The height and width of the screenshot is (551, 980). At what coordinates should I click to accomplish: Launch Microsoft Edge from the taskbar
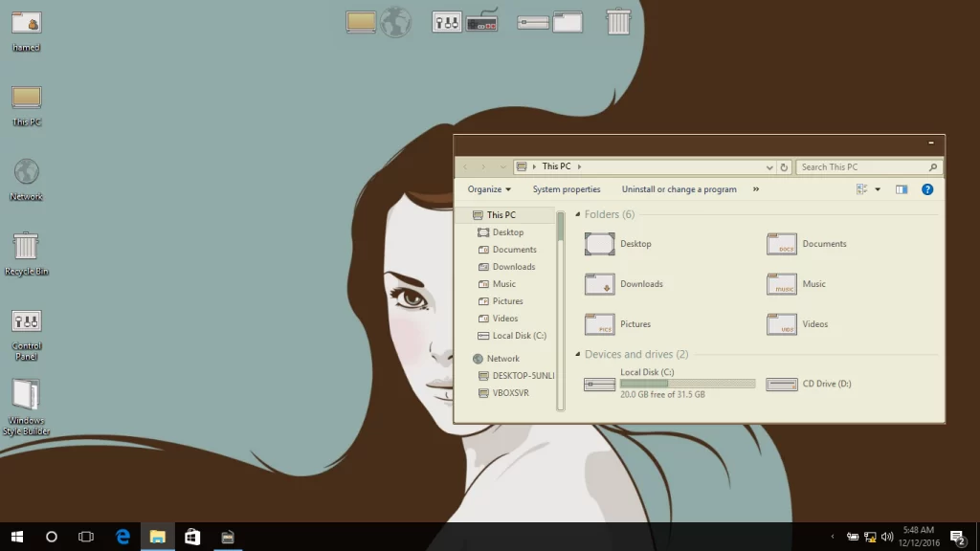(x=123, y=537)
